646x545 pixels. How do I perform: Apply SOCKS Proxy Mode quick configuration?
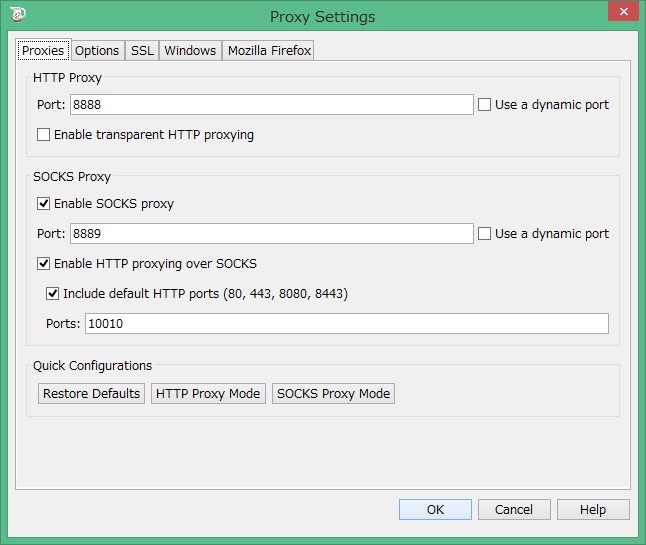(x=333, y=393)
